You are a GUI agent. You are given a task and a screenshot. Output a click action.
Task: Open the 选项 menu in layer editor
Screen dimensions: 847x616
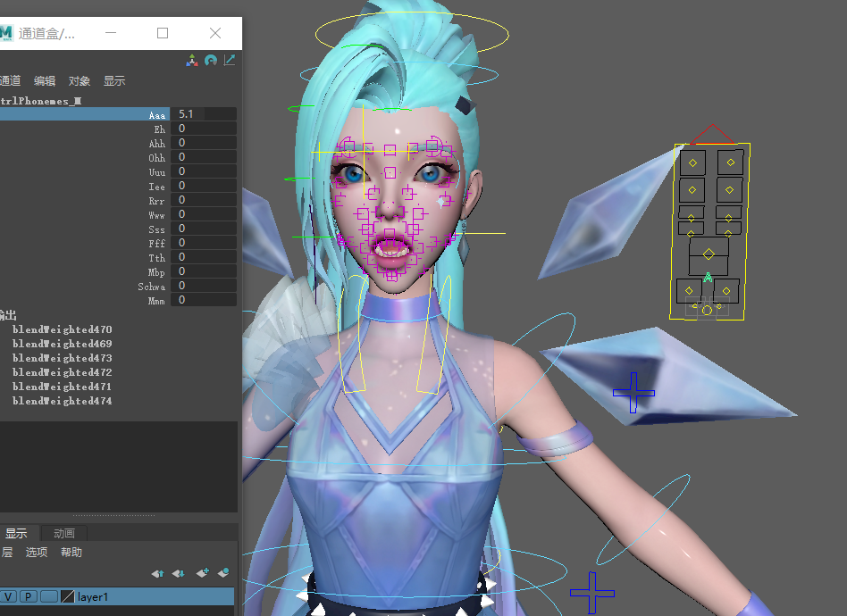[x=37, y=553]
